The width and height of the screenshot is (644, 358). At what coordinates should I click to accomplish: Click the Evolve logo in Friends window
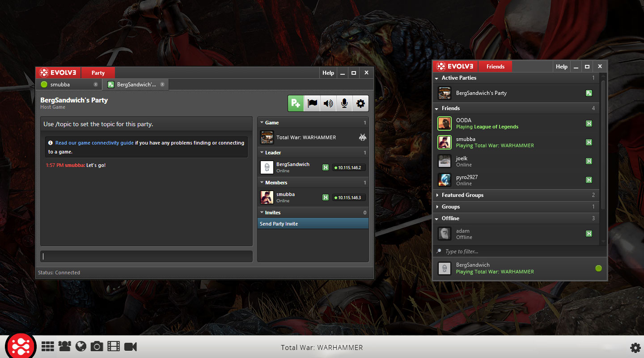pyautogui.click(x=455, y=67)
